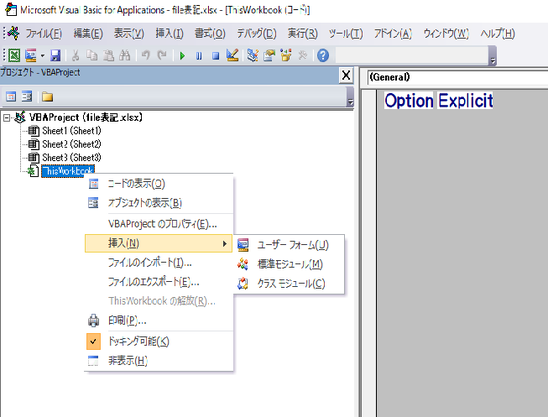Open Help question mark icon
The height and width of the screenshot is (417, 548).
[x=323, y=56]
